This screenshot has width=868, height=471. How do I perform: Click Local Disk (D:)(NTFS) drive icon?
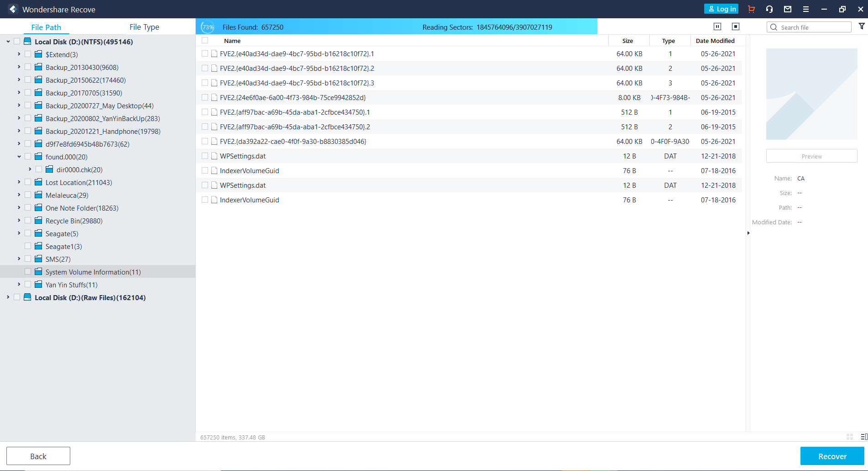tap(27, 41)
